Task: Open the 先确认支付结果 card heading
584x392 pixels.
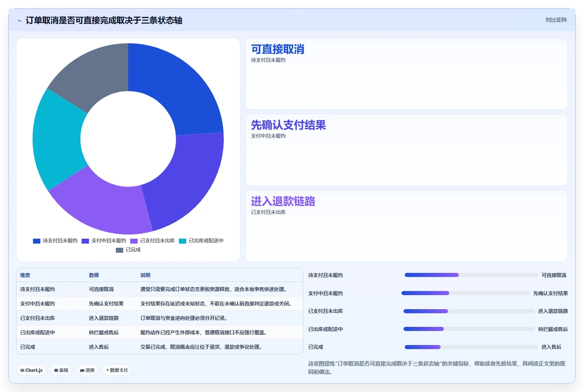Action: point(288,125)
